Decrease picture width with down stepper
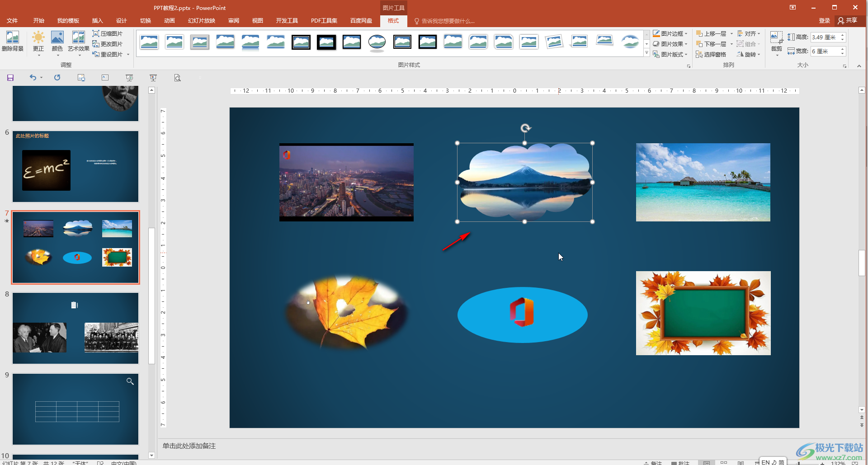The height and width of the screenshot is (465, 868). 843,54
